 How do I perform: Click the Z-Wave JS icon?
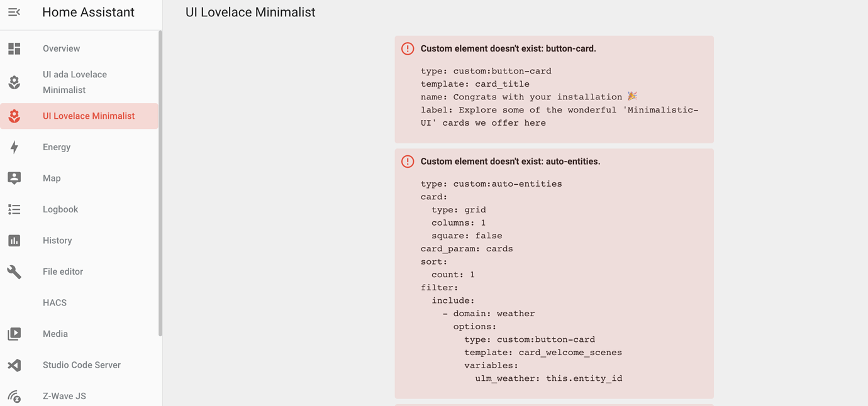click(x=14, y=396)
